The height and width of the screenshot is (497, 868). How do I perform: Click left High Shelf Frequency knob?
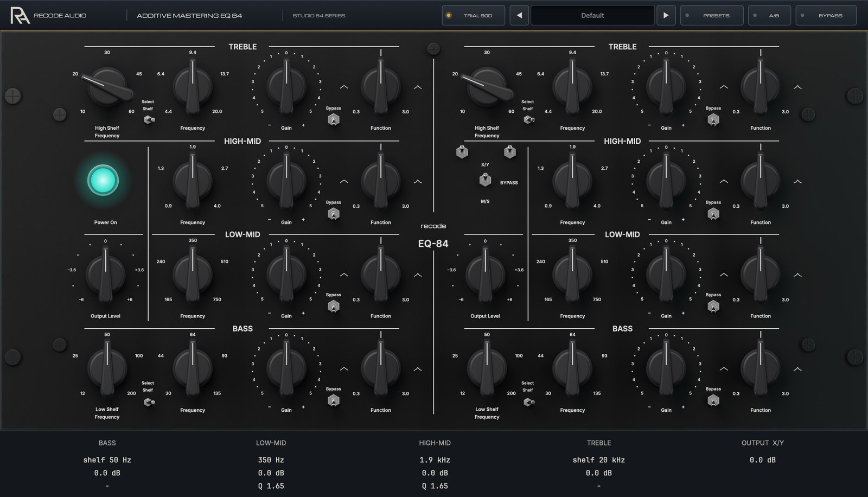click(x=107, y=88)
